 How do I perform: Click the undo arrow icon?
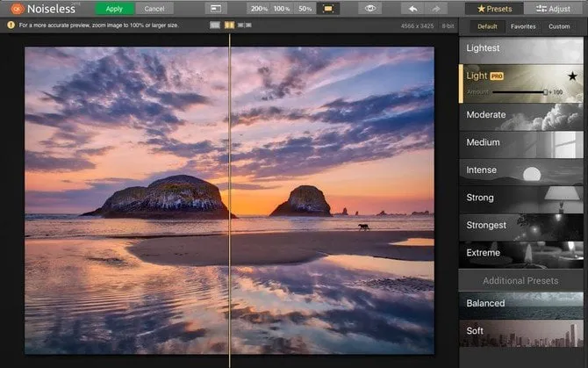[412, 8]
